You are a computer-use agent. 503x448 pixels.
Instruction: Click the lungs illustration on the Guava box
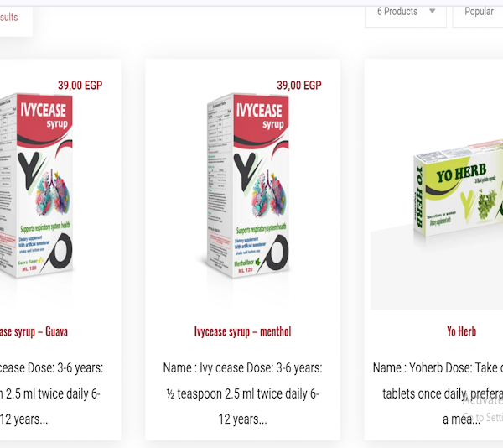(x=53, y=192)
